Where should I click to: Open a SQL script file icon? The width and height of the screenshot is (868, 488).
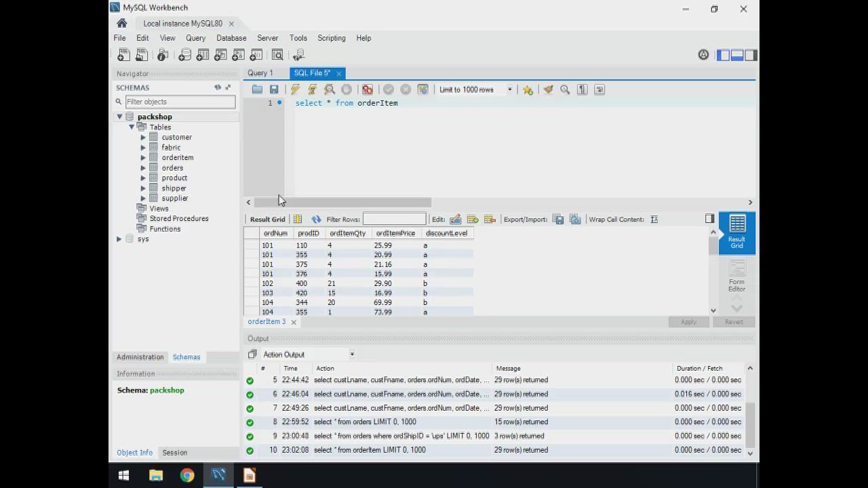257,89
